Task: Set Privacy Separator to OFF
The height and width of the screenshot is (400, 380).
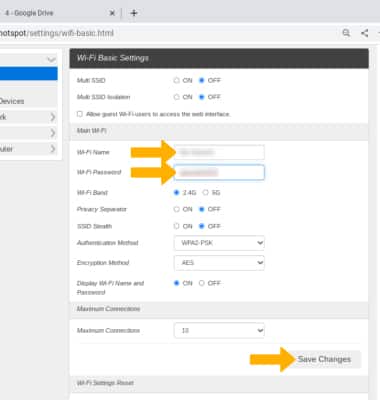Action: pyautogui.click(x=201, y=209)
